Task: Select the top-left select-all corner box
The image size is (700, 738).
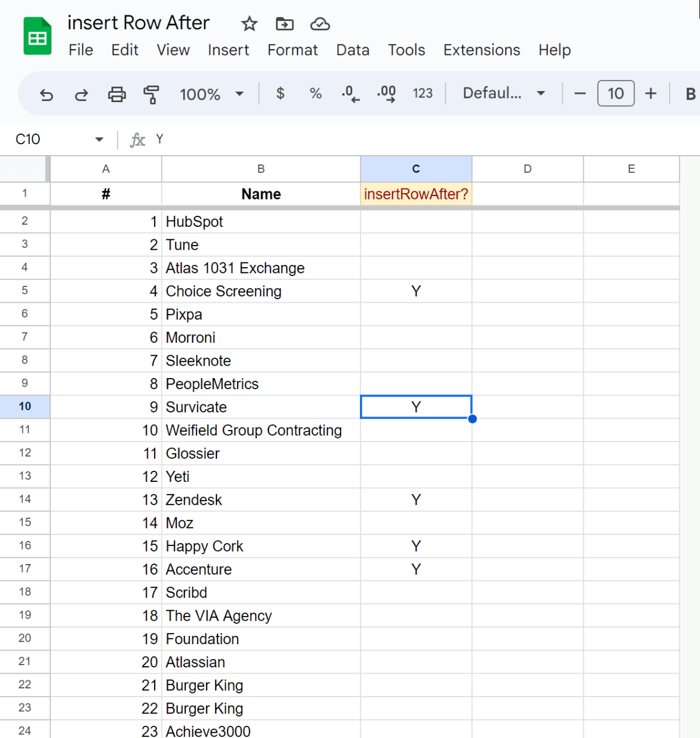Action: [x=24, y=169]
